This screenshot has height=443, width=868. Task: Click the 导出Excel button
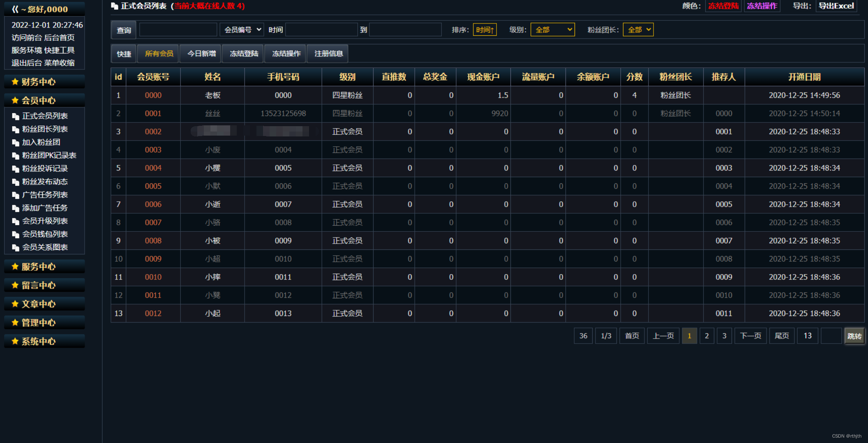pos(836,6)
